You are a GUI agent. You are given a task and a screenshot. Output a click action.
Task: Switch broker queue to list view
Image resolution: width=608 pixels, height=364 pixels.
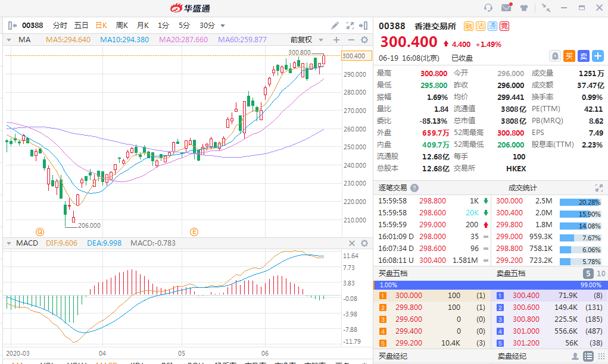pyautogui.click(x=588, y=356)
